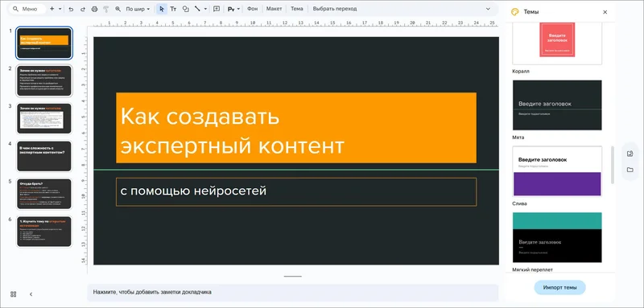Click the Коралл theme label
Screen dimensions: 644x308
click(x=521, y=72)
